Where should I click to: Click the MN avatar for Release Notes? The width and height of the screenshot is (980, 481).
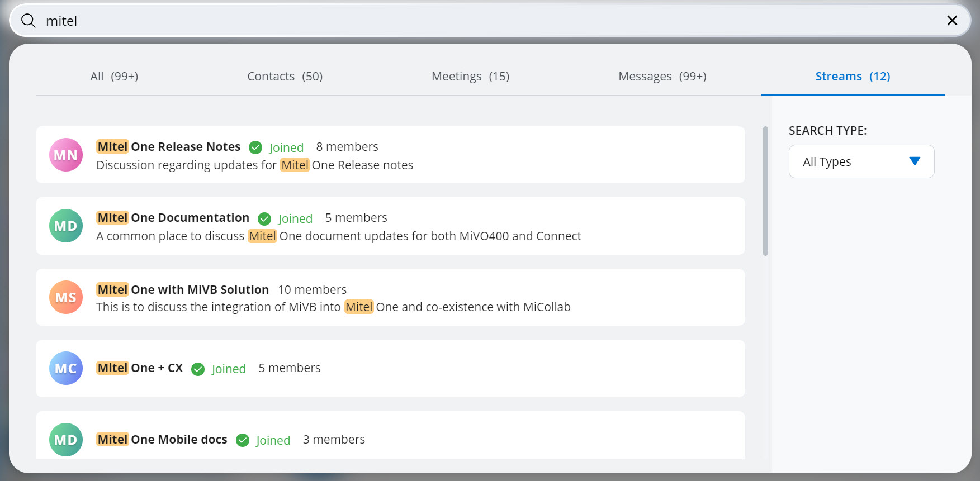coord(66,155)
